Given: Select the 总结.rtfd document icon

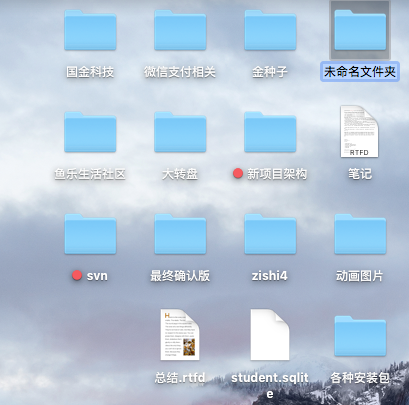Looking at the screenshot, I should point(180,334).
